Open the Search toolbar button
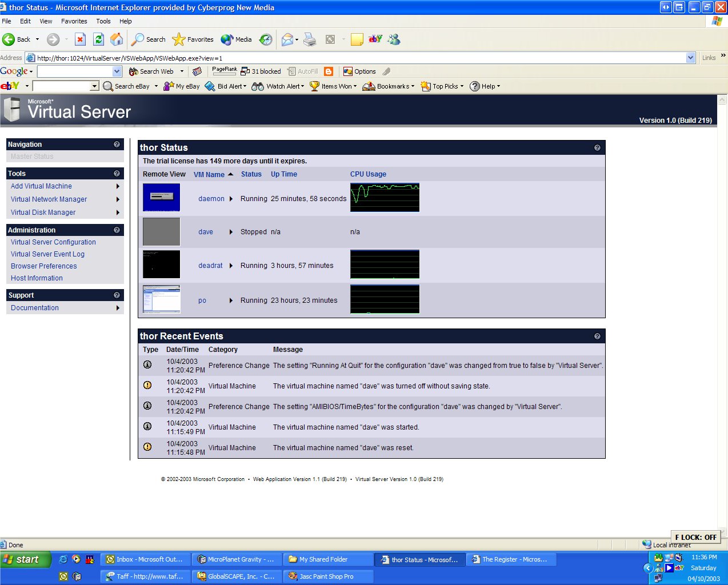728x585 pixels. point(149,39)
